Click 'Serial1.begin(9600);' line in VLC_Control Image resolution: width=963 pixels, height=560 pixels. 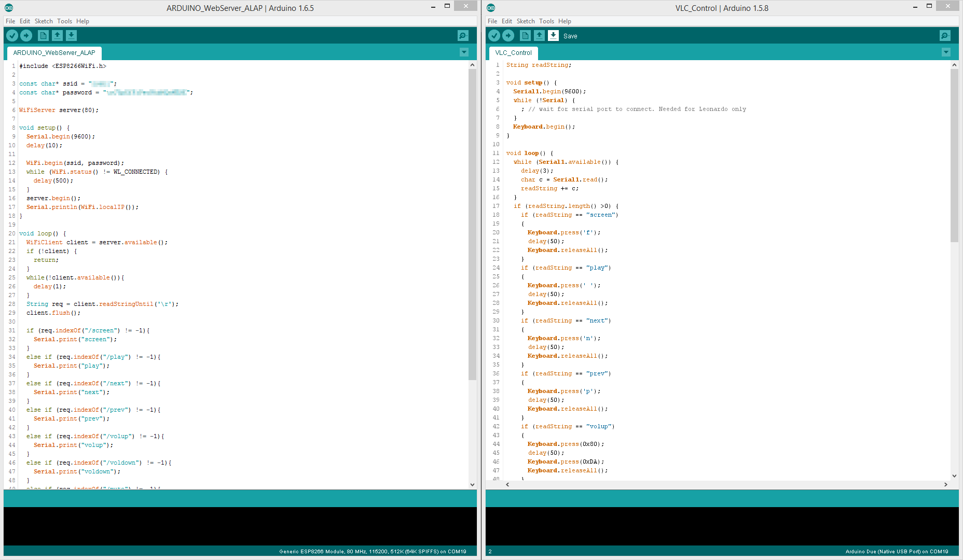(x=549, y=92)
